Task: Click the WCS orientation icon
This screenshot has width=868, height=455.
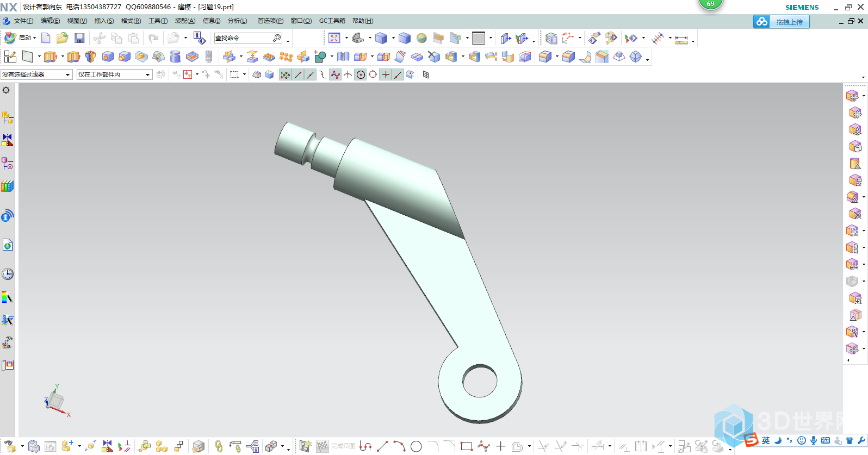Action: 568,38
